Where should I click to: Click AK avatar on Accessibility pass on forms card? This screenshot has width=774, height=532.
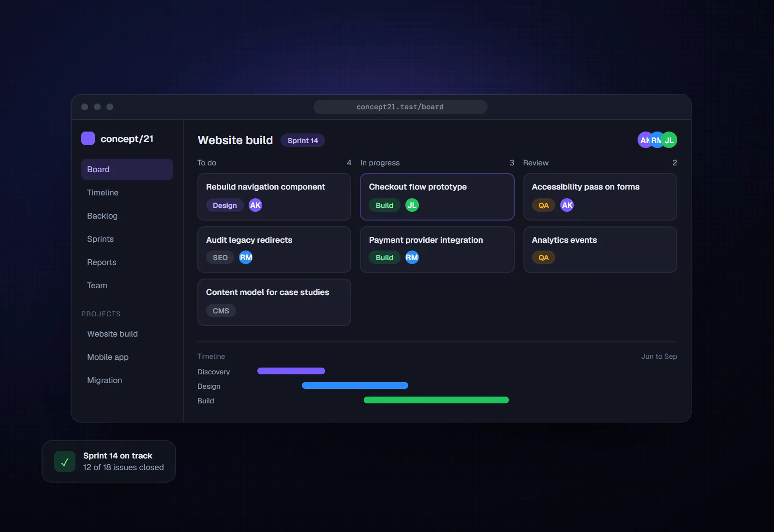click(x=567, y=205)
